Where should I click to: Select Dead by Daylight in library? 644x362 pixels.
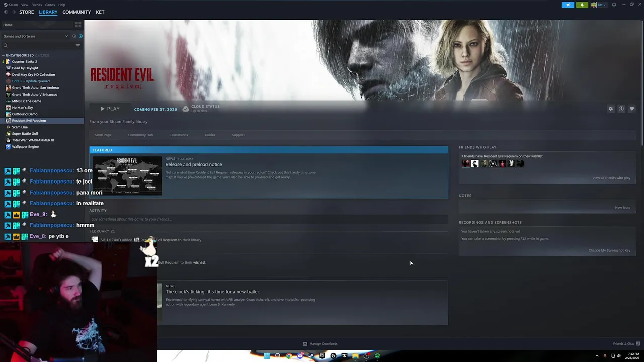coord(25,68)
